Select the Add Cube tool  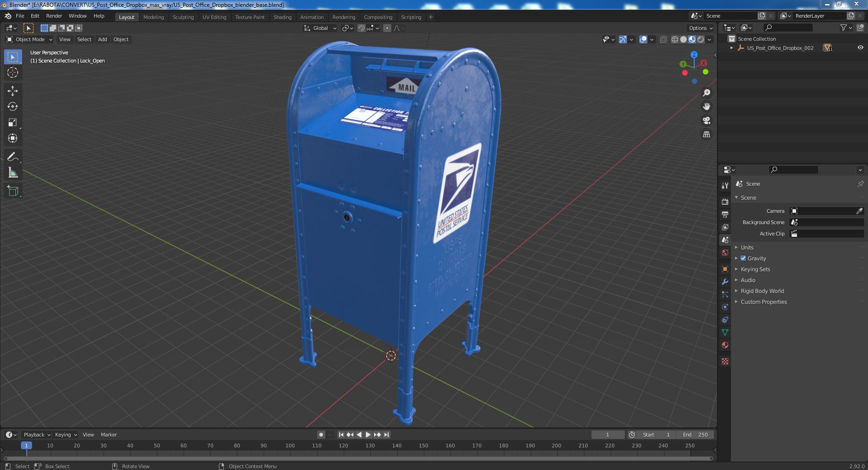[13, 191]
